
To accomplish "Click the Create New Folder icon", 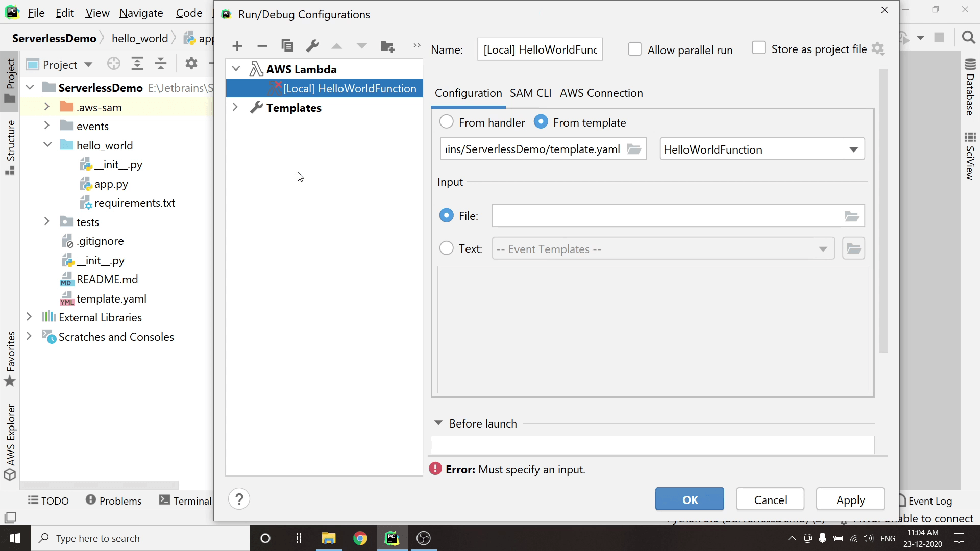I will tap(387, 46).
